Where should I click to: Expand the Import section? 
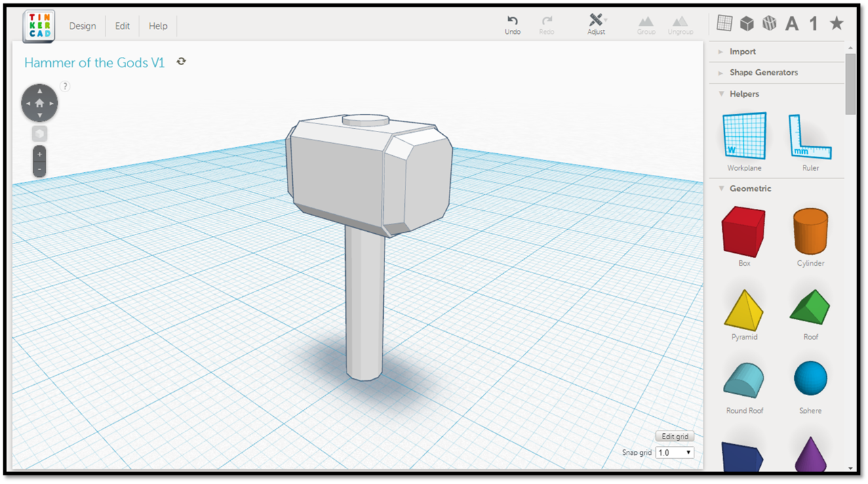click(x=742, y=52)
